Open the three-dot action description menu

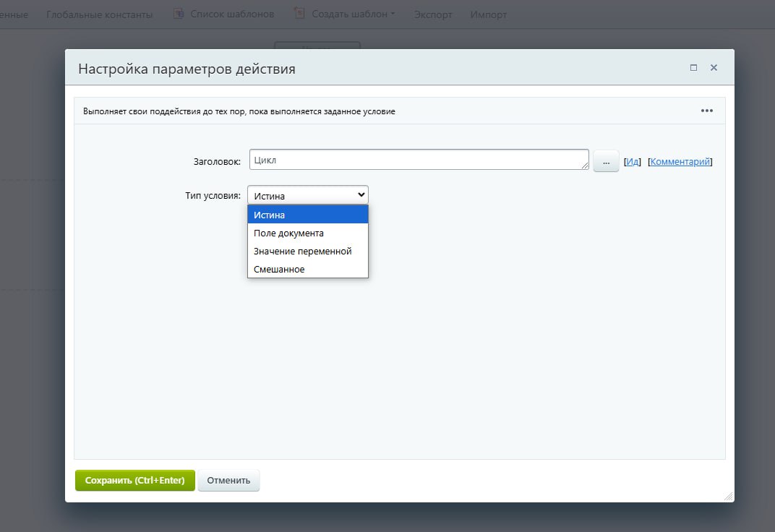pyautogui.click(x=707, y=111)
